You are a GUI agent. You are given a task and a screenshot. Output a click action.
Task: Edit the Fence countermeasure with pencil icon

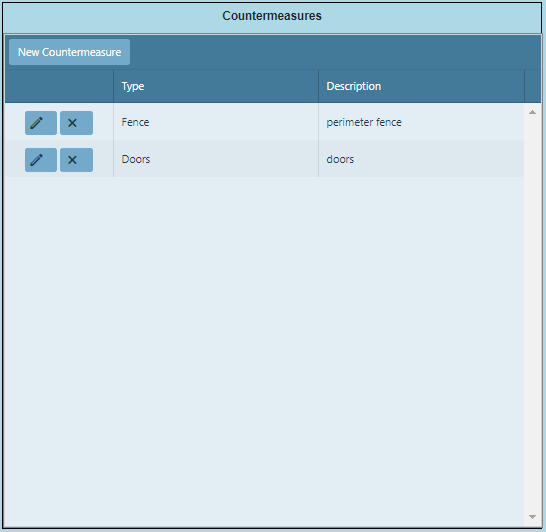41,123
